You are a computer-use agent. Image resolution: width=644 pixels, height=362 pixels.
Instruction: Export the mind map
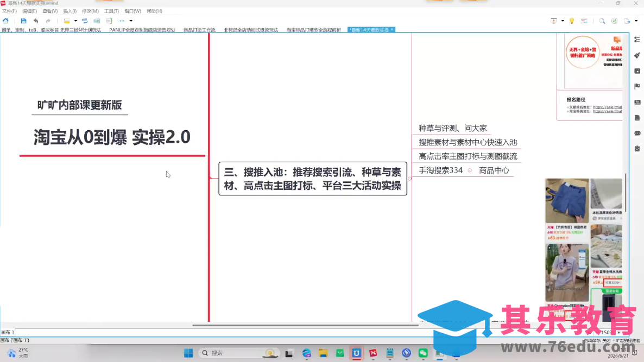[x=627, y=21]
